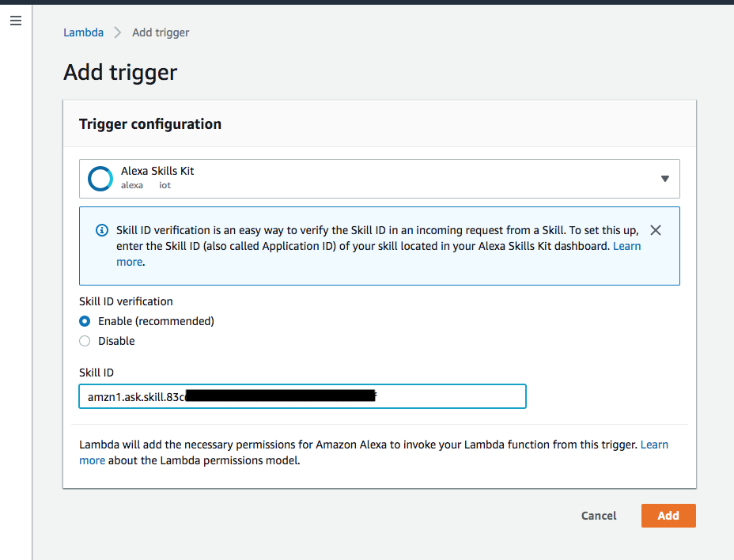Open the trigger source selection dropdown
Image resolution: width=734 pixels, height=560 pixels.
coord(378,179)
